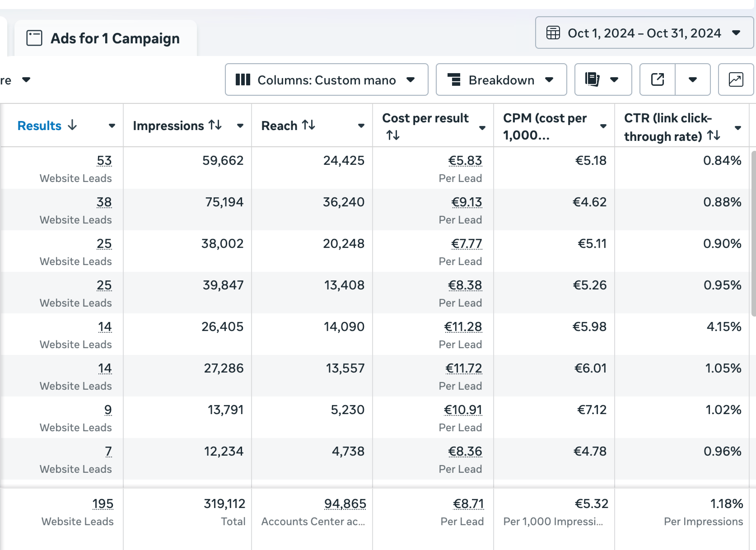This screenshot has width=756, height=550.
Task: Open the charts view icon button
Action: [x=736, y=80]
